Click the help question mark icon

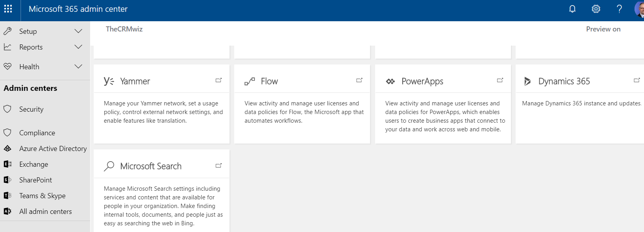(x=619, y=9)
